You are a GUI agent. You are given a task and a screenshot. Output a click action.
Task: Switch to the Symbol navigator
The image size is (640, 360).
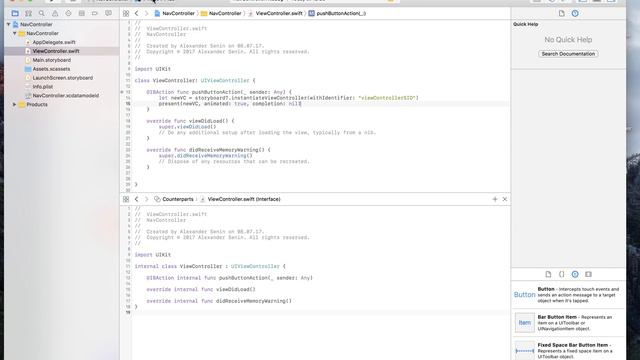[x=29, y=13]
